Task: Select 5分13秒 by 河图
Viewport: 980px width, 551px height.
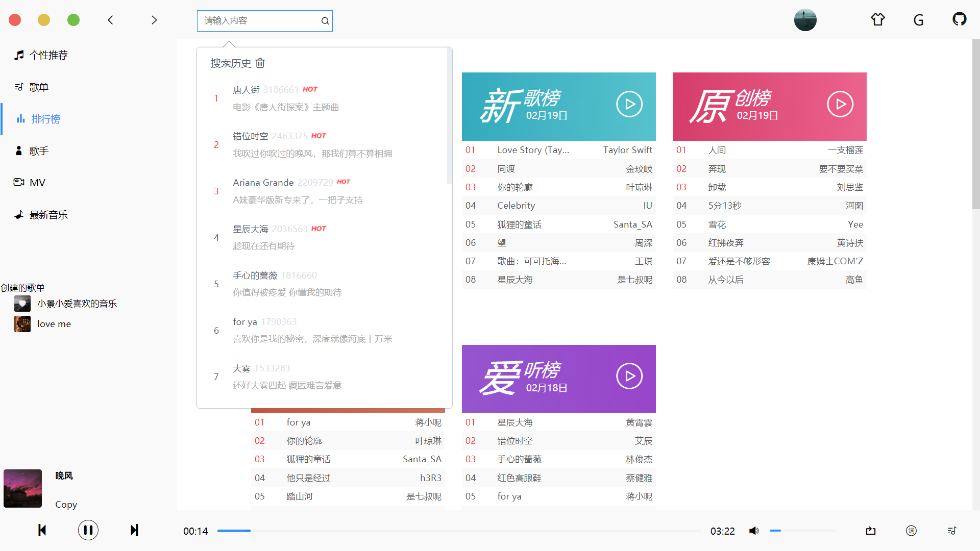Action: click(770, 206)
